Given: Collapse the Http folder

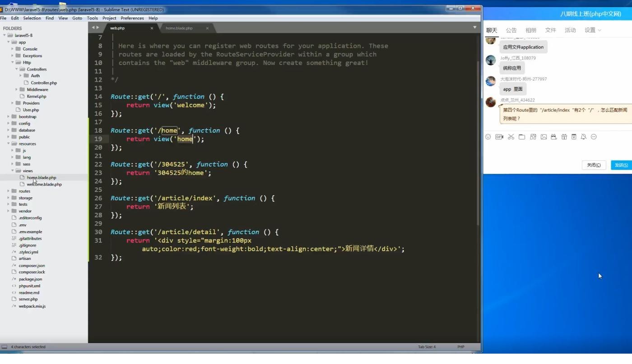Looking at the screenshot, I should [x=13, y=62].
